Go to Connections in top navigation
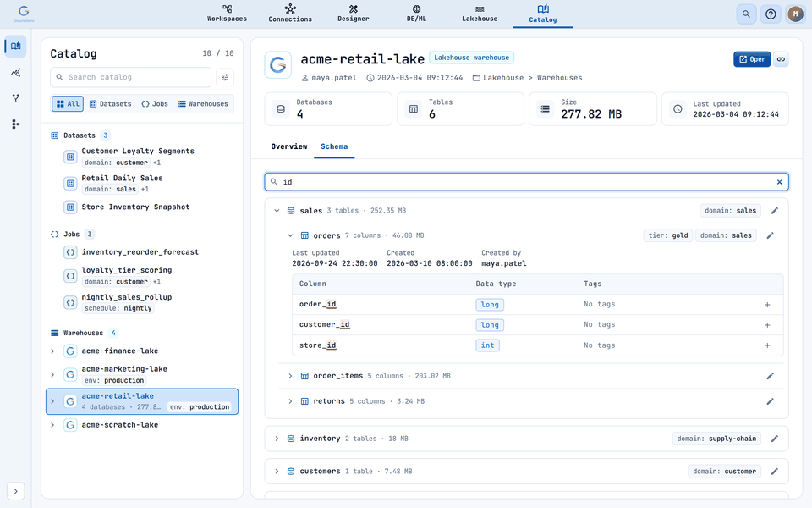 (x=290, y=14)
